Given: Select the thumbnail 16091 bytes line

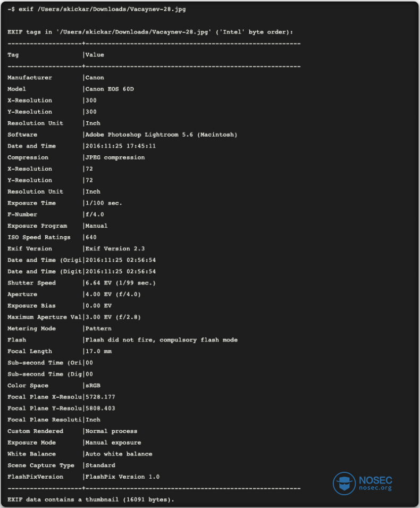Looking at the screenshot, I should coord(91,499).
